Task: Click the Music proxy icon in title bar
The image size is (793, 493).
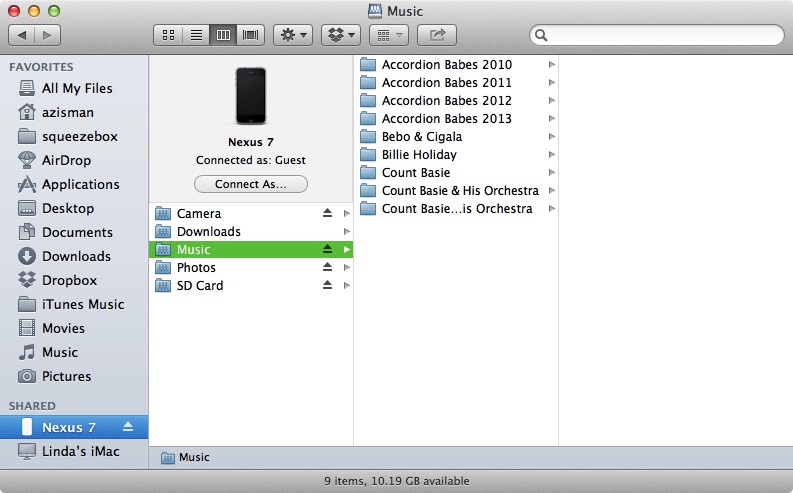Action: (x=375, y=11)
